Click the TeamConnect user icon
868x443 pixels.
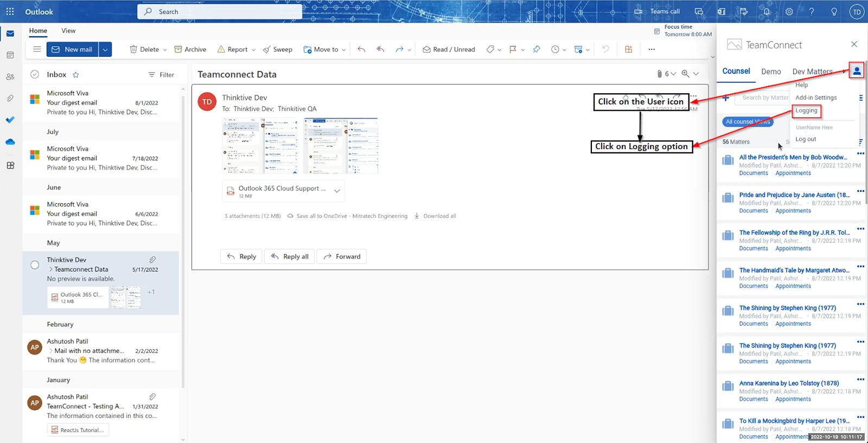857,70
